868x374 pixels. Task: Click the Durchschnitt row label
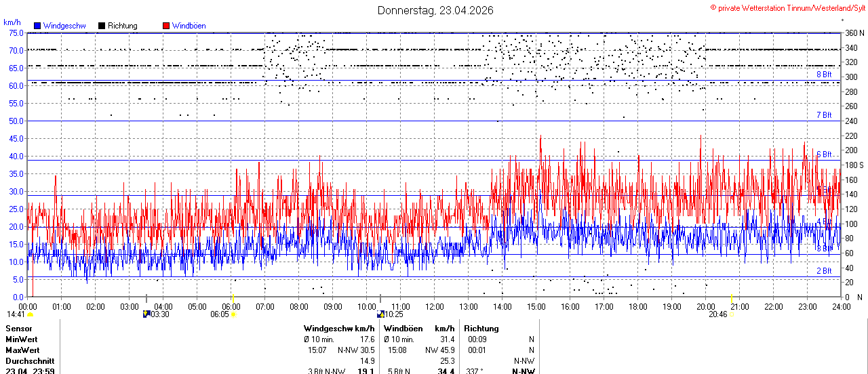28,361
